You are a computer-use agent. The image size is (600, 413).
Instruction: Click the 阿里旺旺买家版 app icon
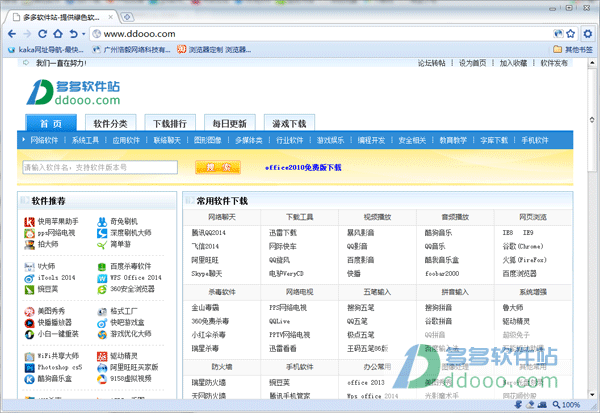tap(102, 368)
